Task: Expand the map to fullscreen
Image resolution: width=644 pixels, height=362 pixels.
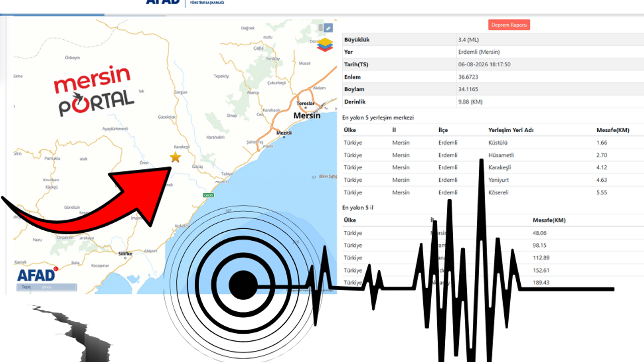Action: [328, 28]
